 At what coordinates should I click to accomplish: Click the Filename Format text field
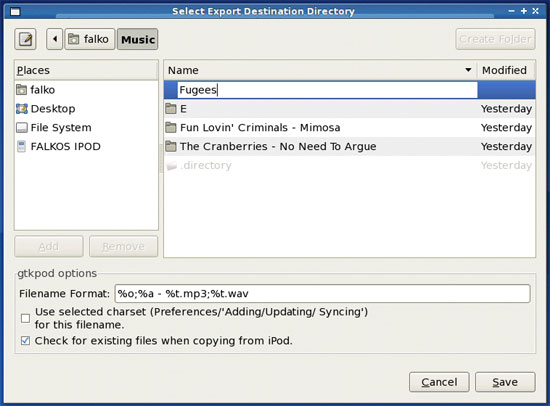click(322, 293)
